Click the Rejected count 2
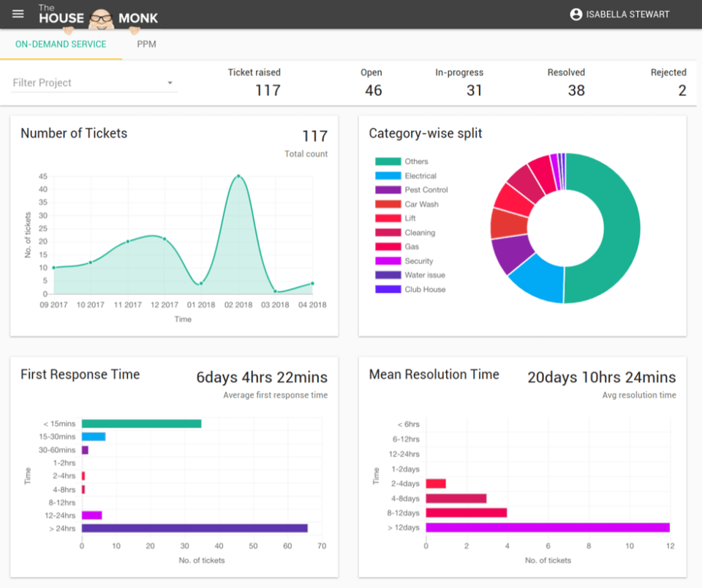This screenshot has width=702, height=588. coord(682,91)
